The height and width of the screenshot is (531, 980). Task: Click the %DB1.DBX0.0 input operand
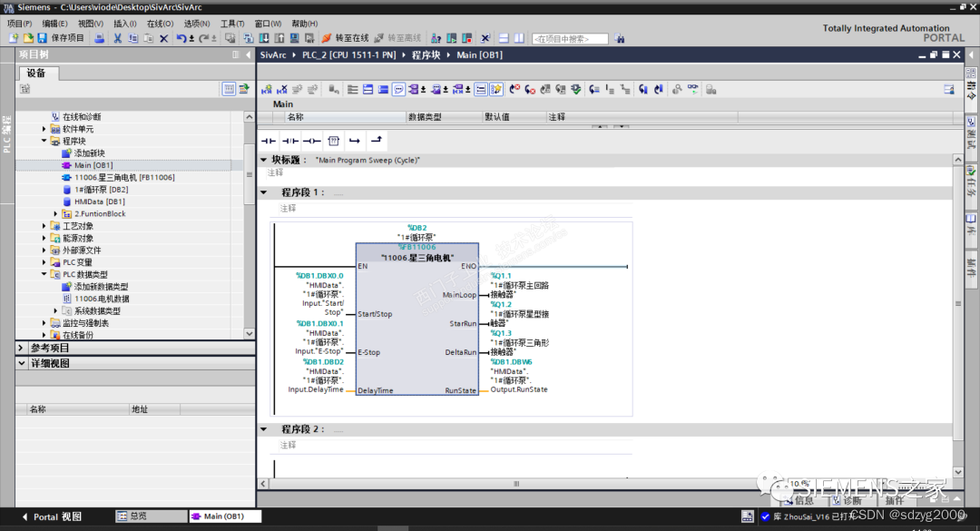coord(319,276)
